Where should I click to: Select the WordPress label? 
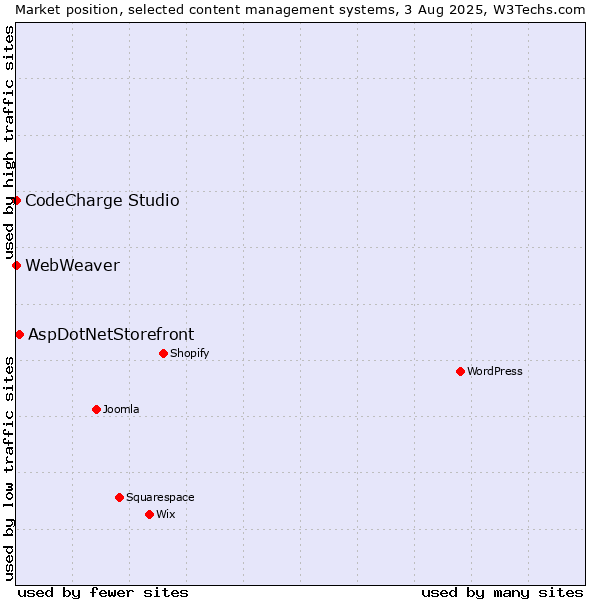click(x=494, y=372)
